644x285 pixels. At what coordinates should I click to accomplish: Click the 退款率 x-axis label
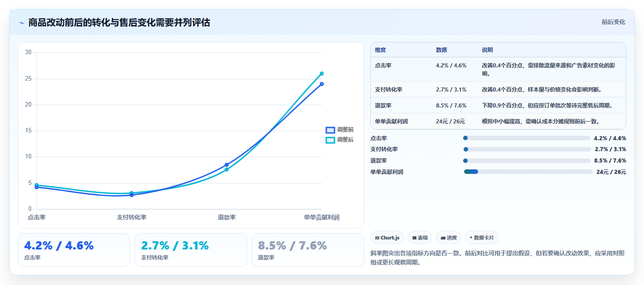click(x=226, y=218)
